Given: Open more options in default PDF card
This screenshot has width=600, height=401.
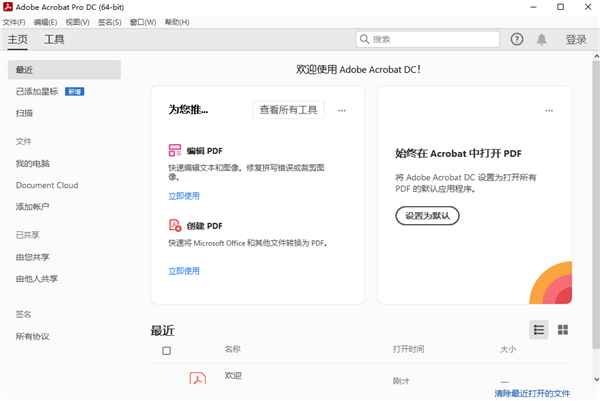Looking at the screenshot, I should click(548, 110).
